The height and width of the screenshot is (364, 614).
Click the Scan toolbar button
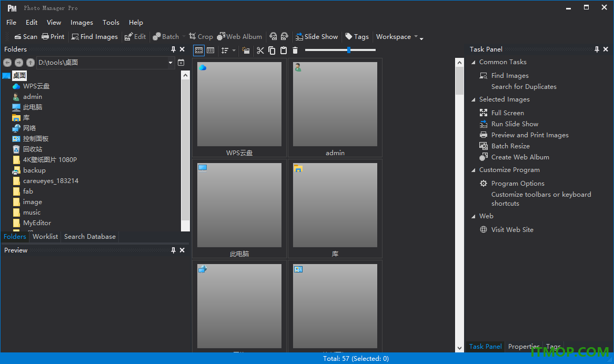[x=26, y=36]
